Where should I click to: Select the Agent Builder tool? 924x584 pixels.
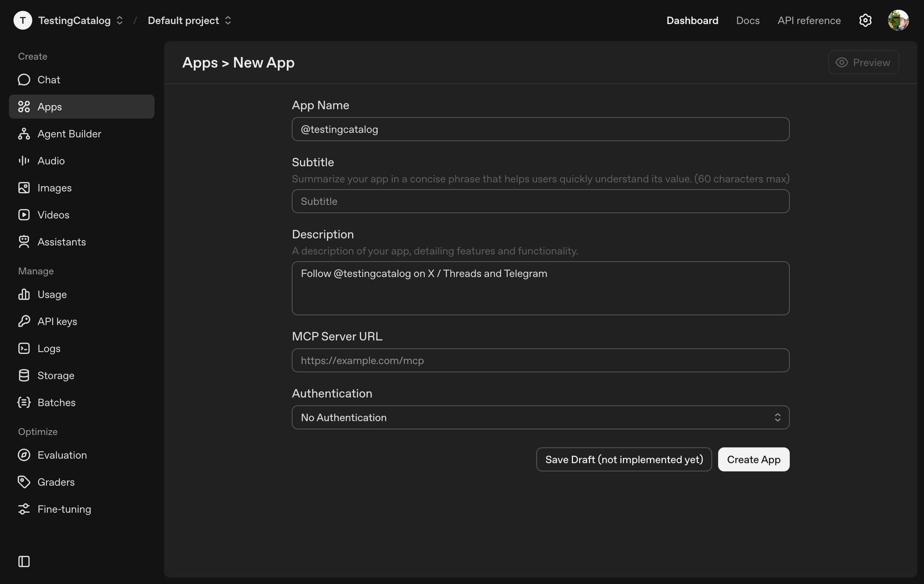69,134
